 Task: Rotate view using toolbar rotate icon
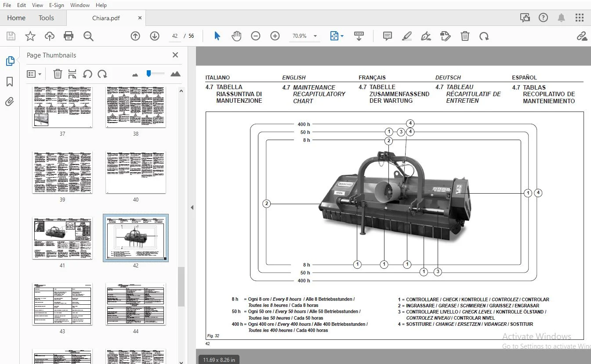484,36
